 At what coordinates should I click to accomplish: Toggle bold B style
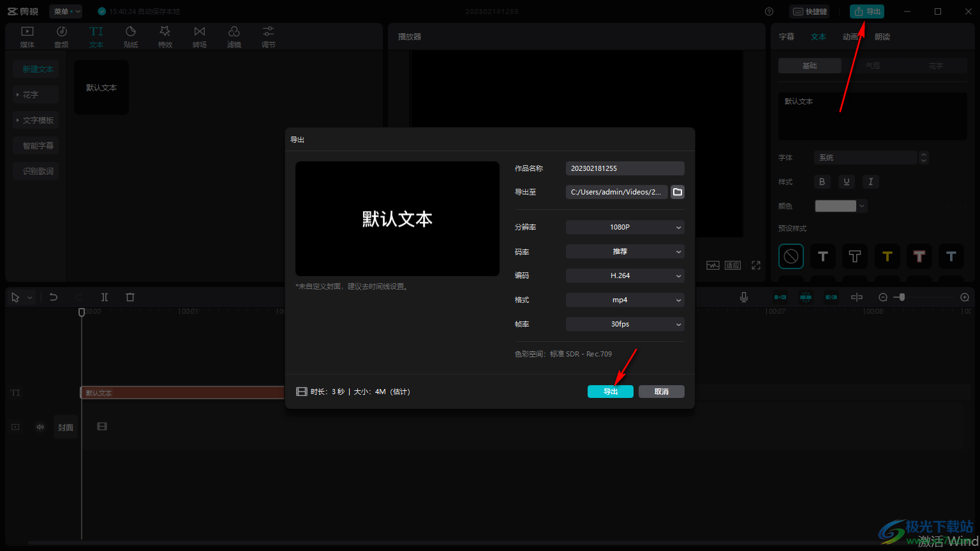click(x=822, y=182)
